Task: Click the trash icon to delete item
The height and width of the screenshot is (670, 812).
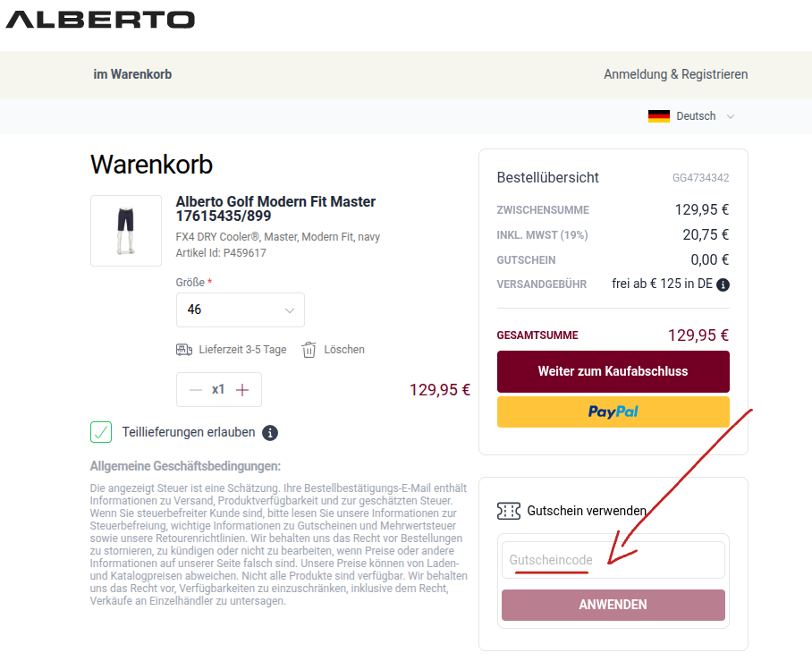Action: pyautogui.click(x=309, y=350)
